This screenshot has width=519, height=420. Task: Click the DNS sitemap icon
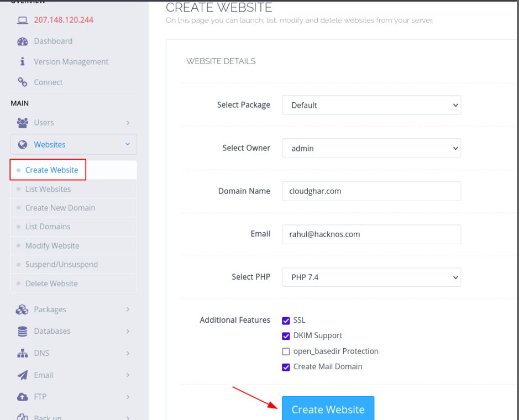pyautogui.click(x=23, y=353)
